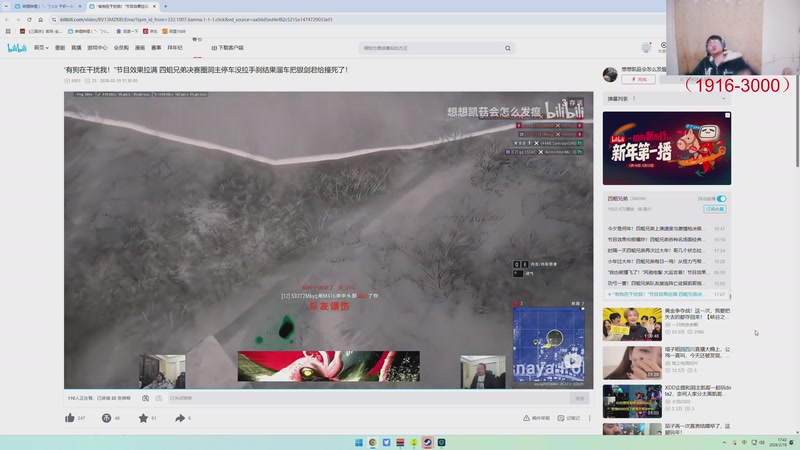Open the danmaku settings icon below the player
This screenshot has width=800, height=450.
[159, 398]
